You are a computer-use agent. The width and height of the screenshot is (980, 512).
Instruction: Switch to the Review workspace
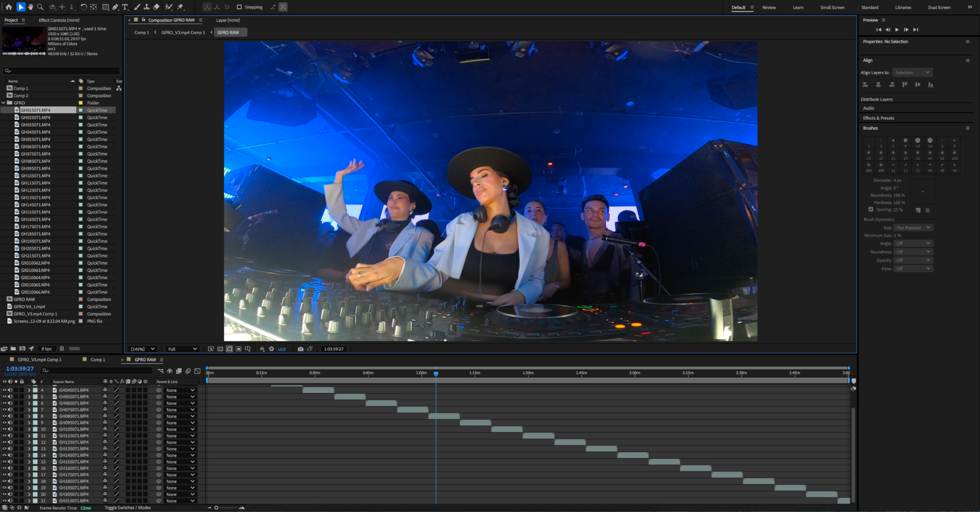point(769,7)
